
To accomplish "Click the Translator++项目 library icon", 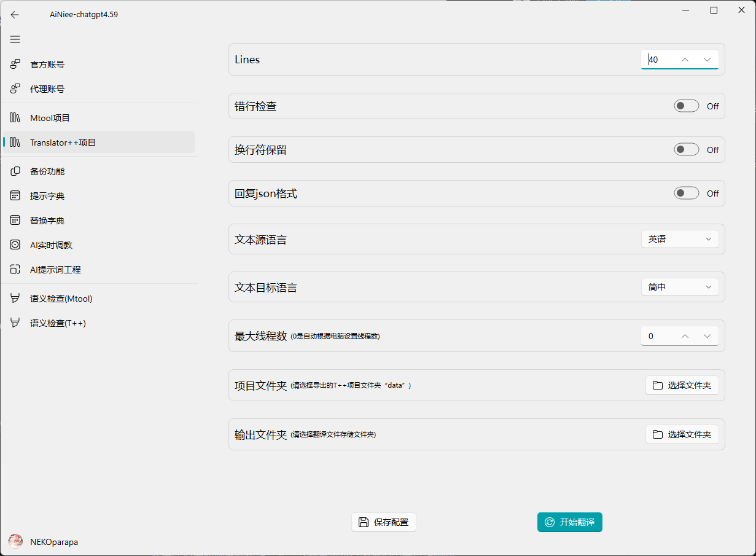I will point(15,142).
